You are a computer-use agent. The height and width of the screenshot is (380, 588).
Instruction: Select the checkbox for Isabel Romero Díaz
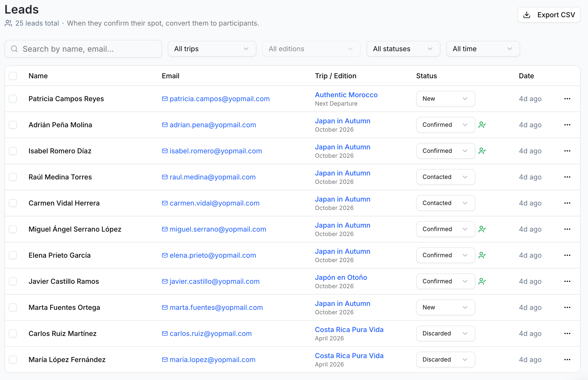tap(13, 151)
